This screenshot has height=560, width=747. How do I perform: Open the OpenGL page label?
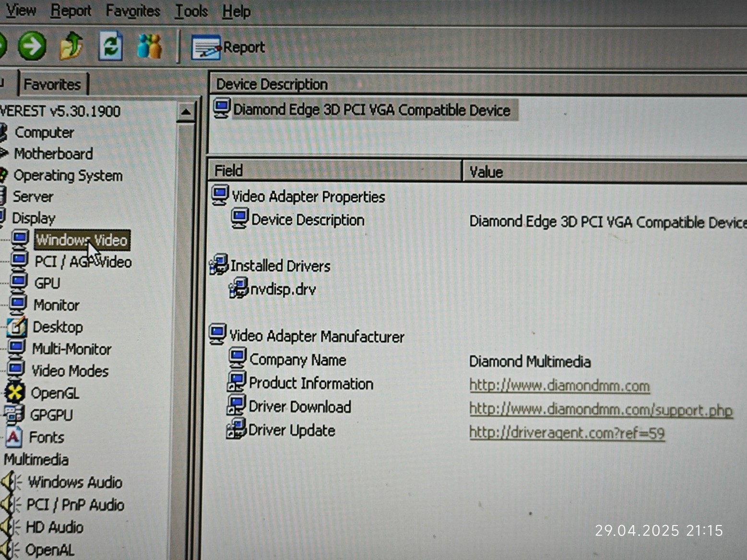(55, 394)
